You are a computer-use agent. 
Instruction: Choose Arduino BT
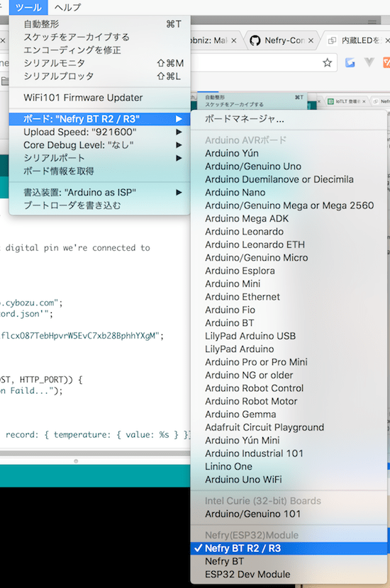(289, 323)
